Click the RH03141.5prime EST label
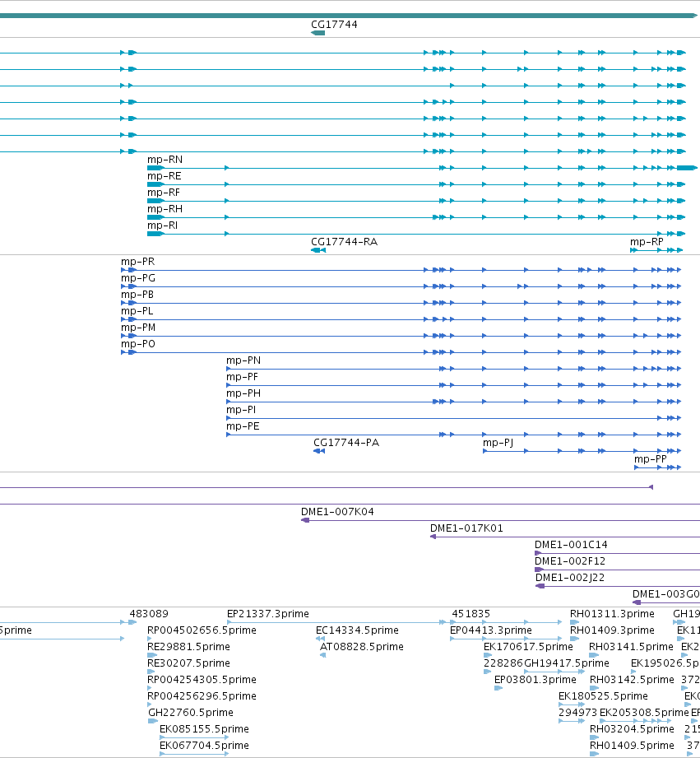This screenshot has width=700, height=758. (x=632, y=646)
